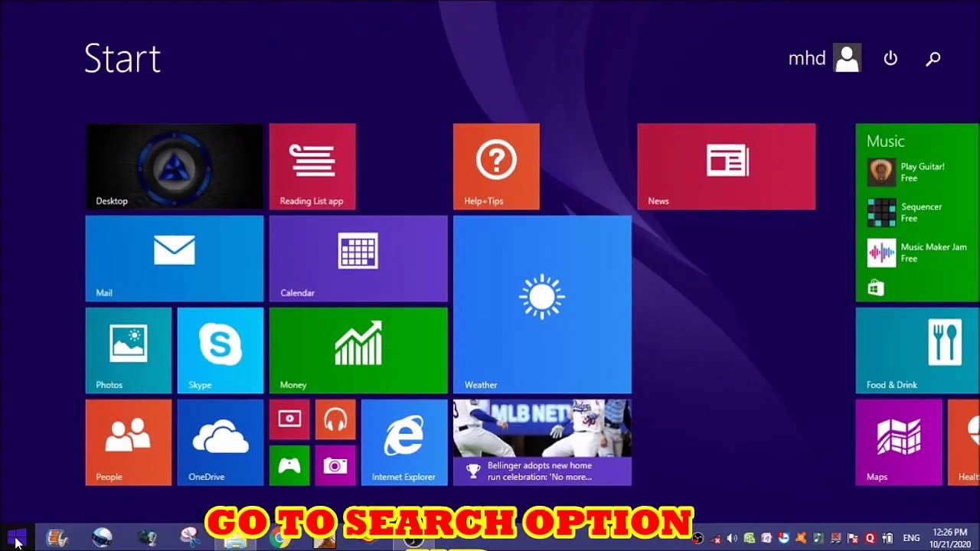Viewport: 980px width, 551px height.
Task: Click the Action Center flag tray icon
Action: (x=852, y=538)
